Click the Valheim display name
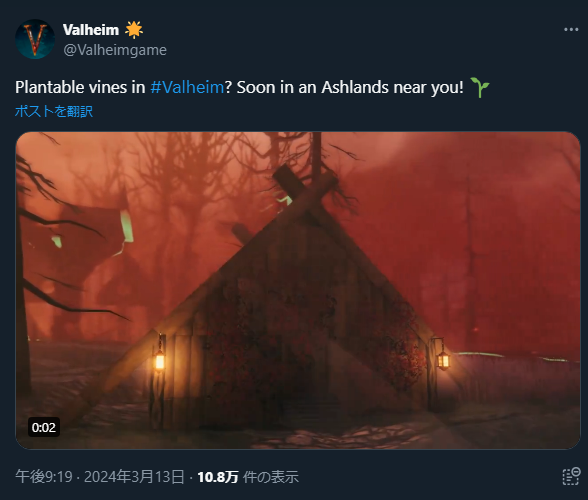Image resolution: width=588 pixels, height=500 pixels. pos(91,30)
